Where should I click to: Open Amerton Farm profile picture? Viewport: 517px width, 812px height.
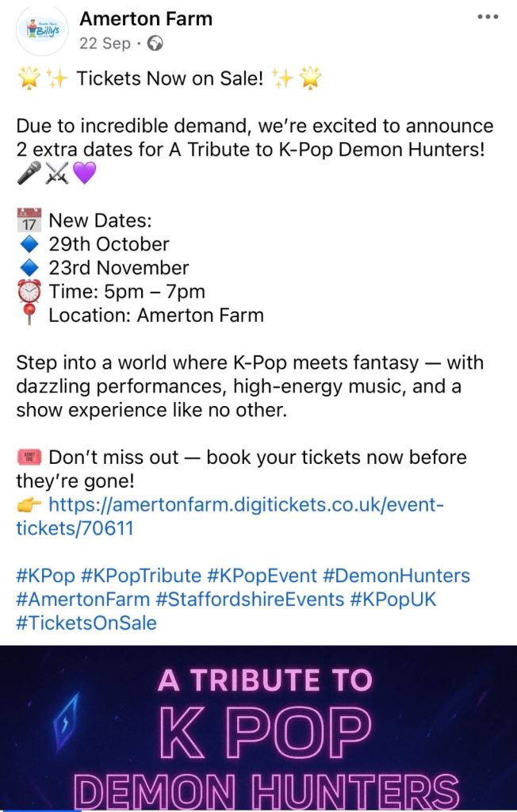[x=41, y=32]
